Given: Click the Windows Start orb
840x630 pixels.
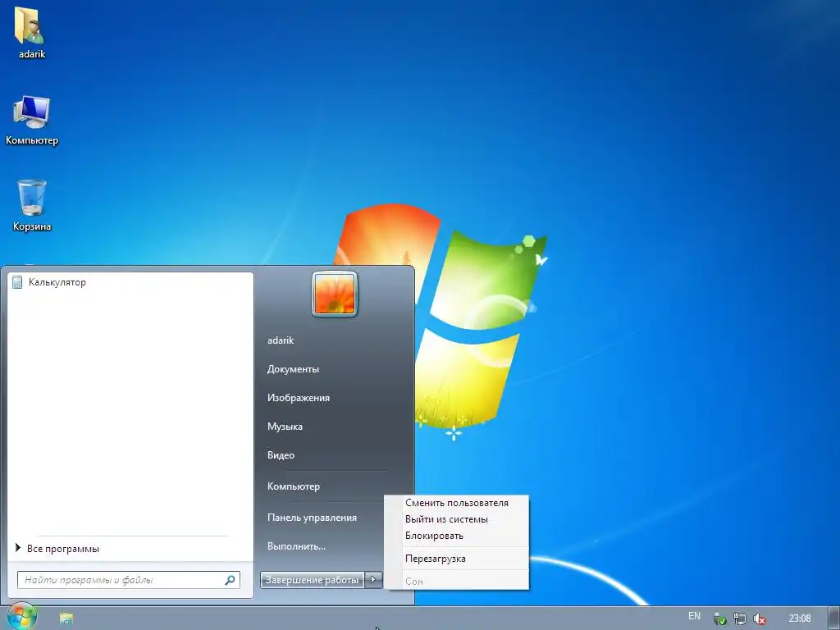Looking at the screenshot, I should 22,617.
